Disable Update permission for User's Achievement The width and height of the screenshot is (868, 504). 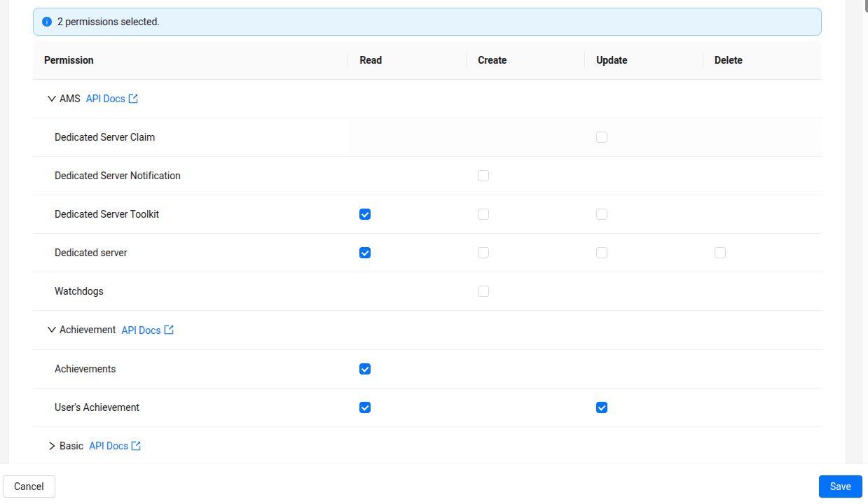pos(602,407)
